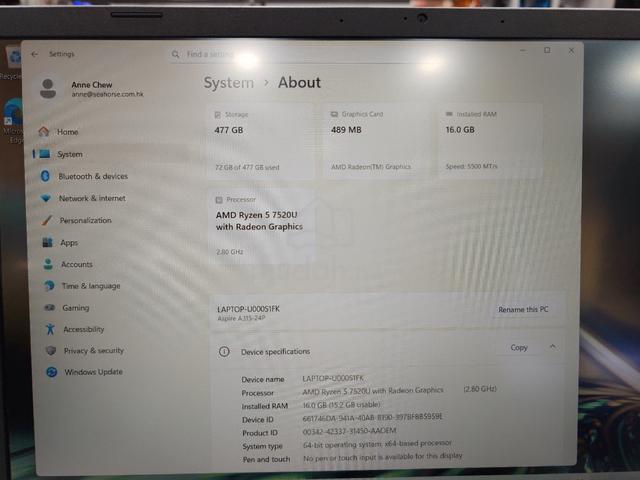Screen dimensions: 640x480
Task: Click the search magnifier icon
Action: (176, 54)
